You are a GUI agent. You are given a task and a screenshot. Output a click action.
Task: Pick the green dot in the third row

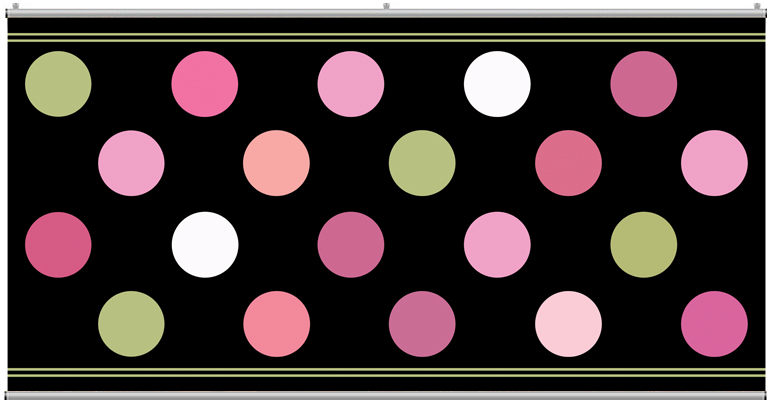[644, 244]
